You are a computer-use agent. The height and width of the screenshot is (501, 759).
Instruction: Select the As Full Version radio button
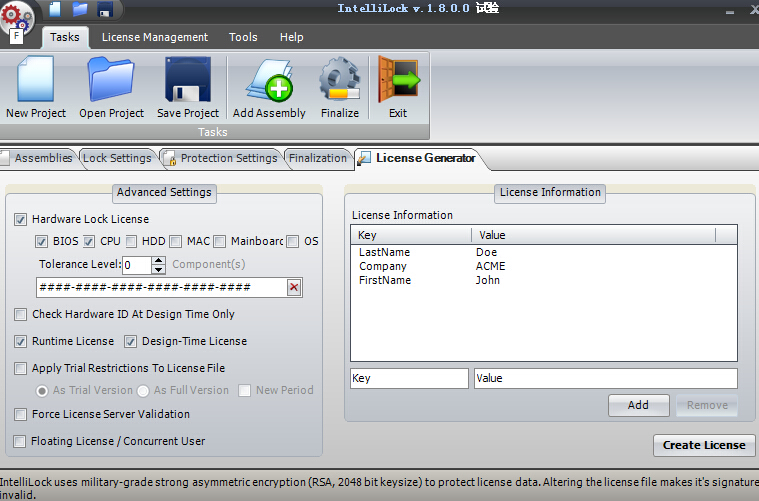pos(143,391)
